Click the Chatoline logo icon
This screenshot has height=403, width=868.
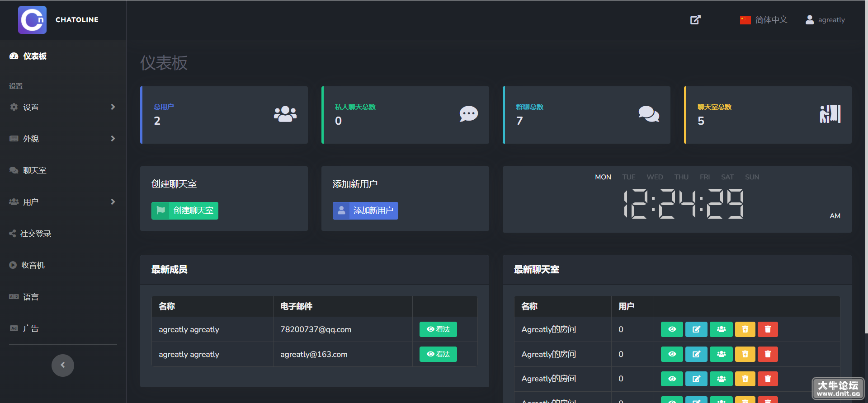[32, 20]
